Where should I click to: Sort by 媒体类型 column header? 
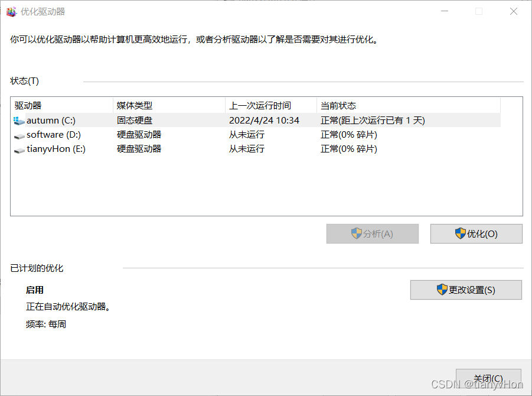click(169, 106)
